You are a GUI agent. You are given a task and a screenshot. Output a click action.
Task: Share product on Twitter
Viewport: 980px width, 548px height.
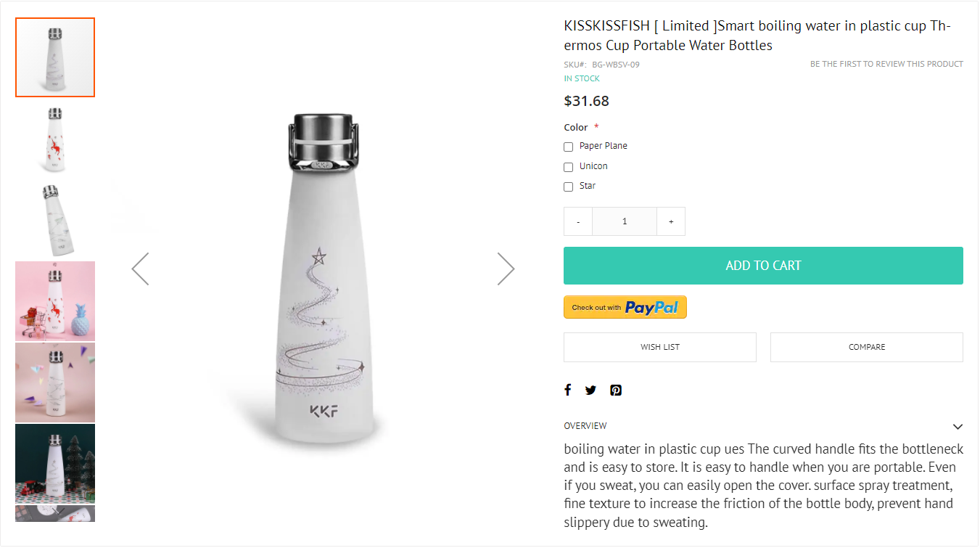(590, 390)
